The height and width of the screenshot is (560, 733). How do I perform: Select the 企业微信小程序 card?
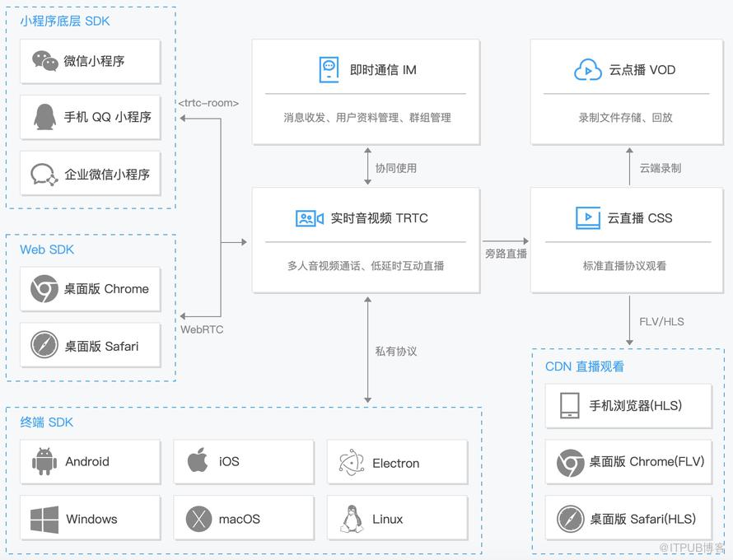91,174
